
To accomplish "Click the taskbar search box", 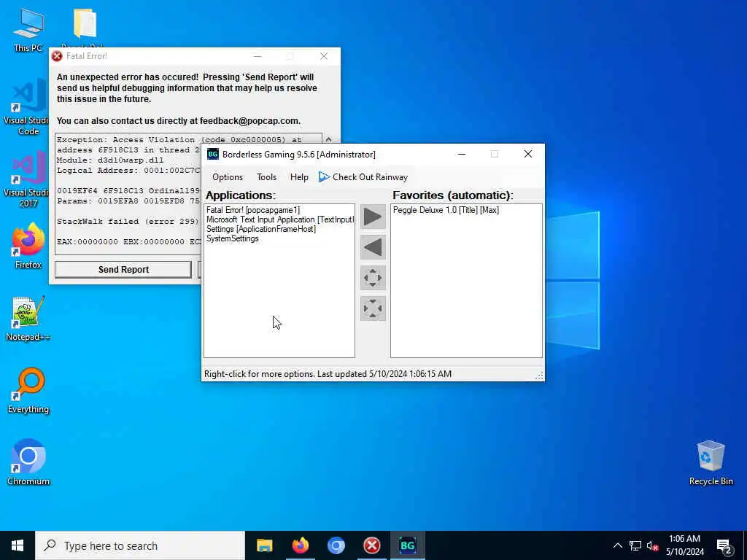I will coord(140,545).
